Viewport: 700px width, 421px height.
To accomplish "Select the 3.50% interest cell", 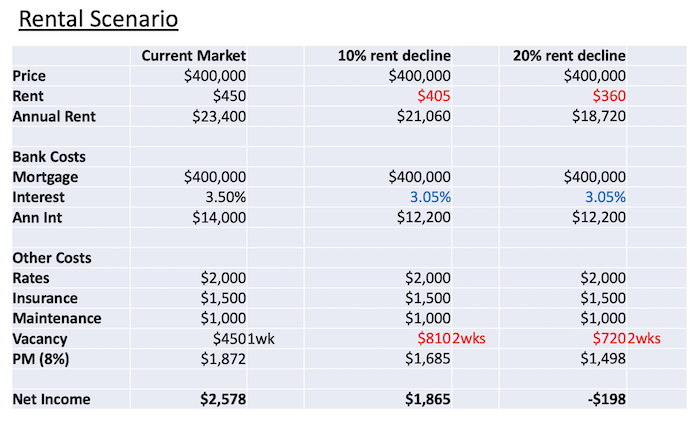I will pyautogui.click(x=223, y=197).
